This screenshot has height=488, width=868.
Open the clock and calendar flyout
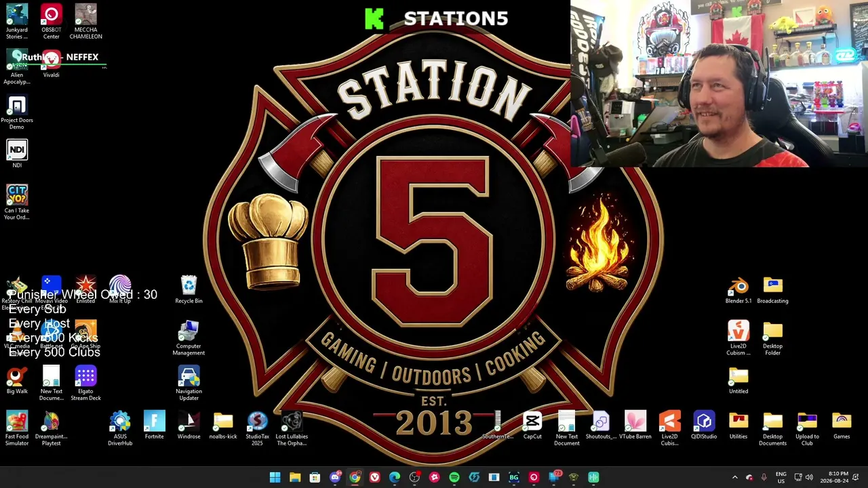coord(833,477)
